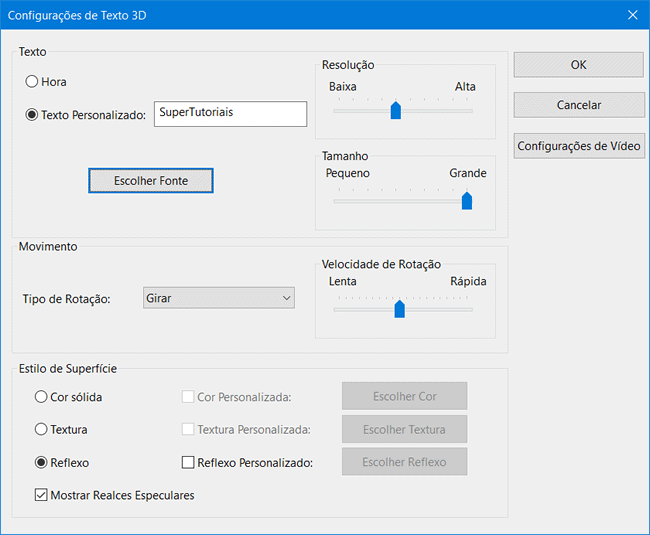Choose the Cor sólida surface style
The image size is (650, 535).
coord(42,397)
